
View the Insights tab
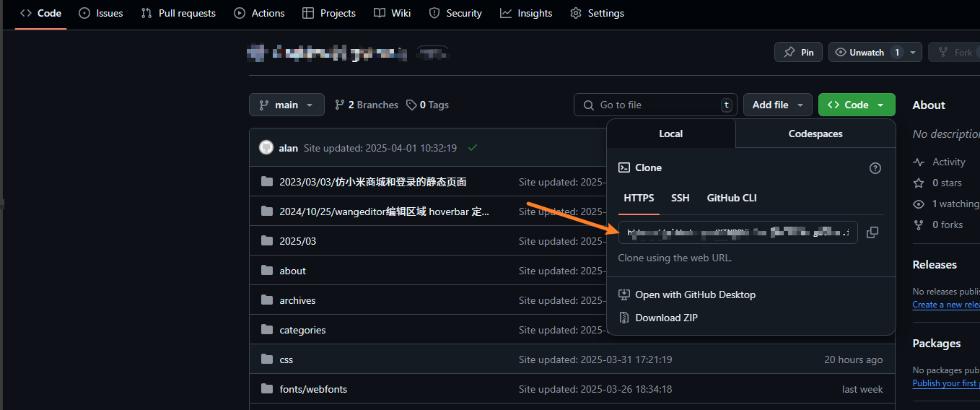[526, 13]
